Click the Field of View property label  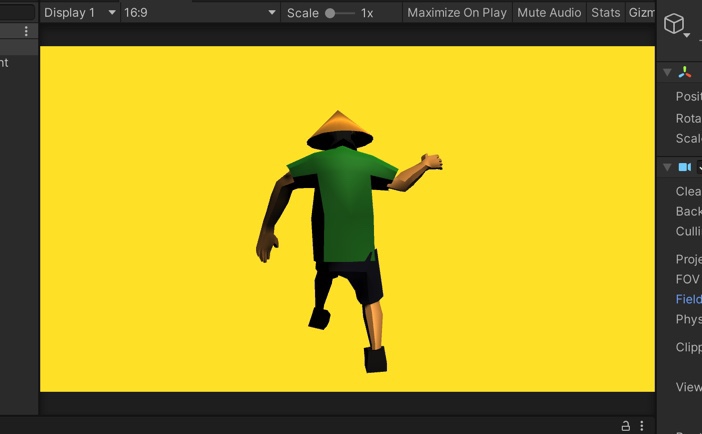coord(688,299)
